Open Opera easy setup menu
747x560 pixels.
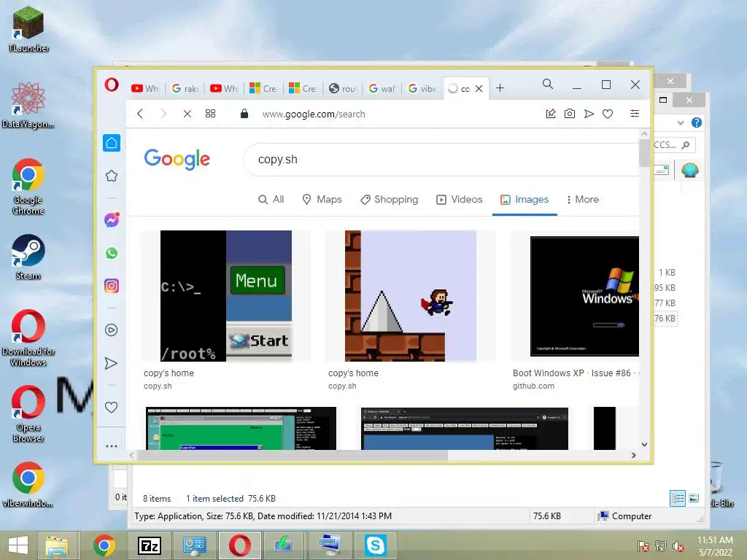click(x=635, y=113)
